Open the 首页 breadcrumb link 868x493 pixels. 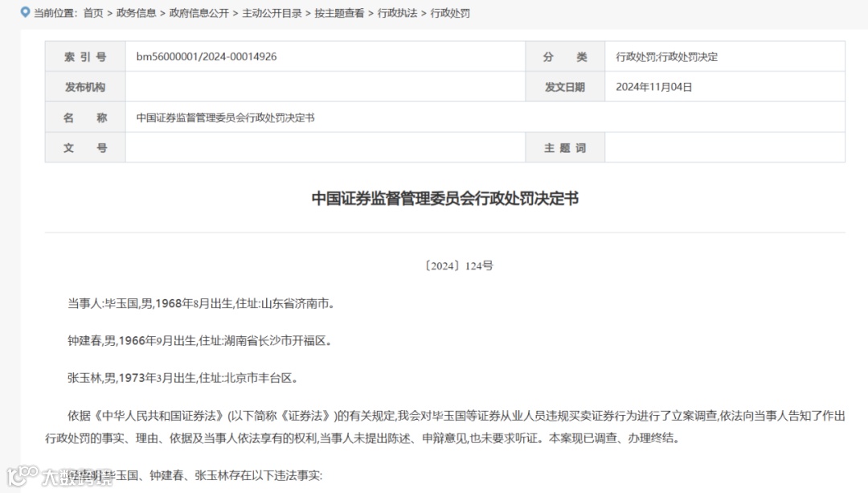coord(93,14)
